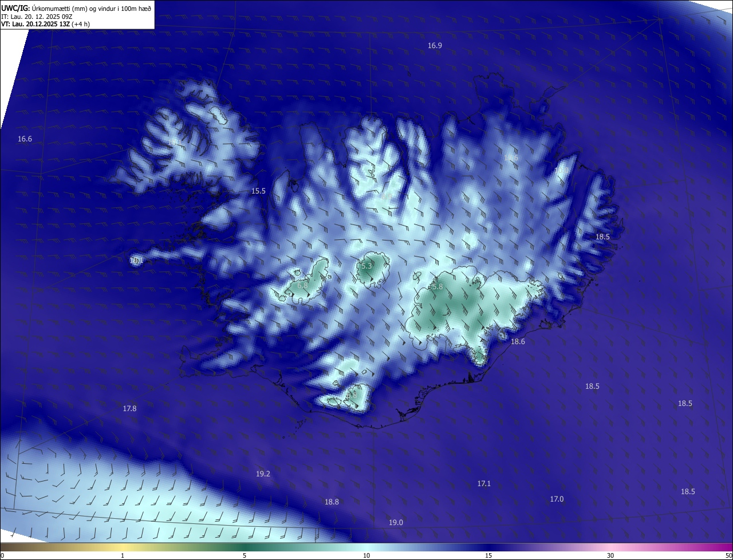The width and height of the screenshot is (733, 560).
Task: Click the 18.6 value label
Action: (518, 341)
